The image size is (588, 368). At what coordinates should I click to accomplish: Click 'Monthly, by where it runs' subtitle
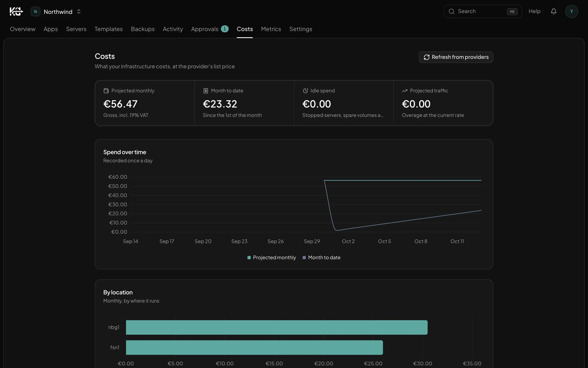[x=131, y=301]
